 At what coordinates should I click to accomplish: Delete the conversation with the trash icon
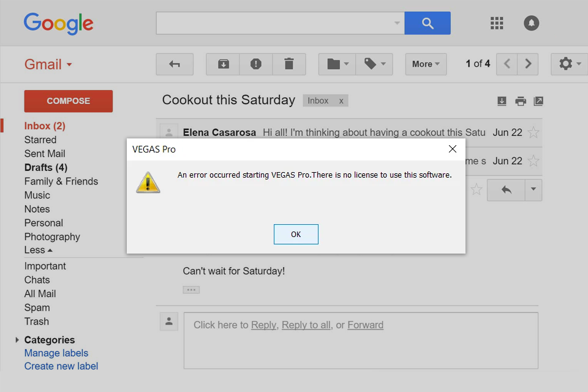point(288,64)
